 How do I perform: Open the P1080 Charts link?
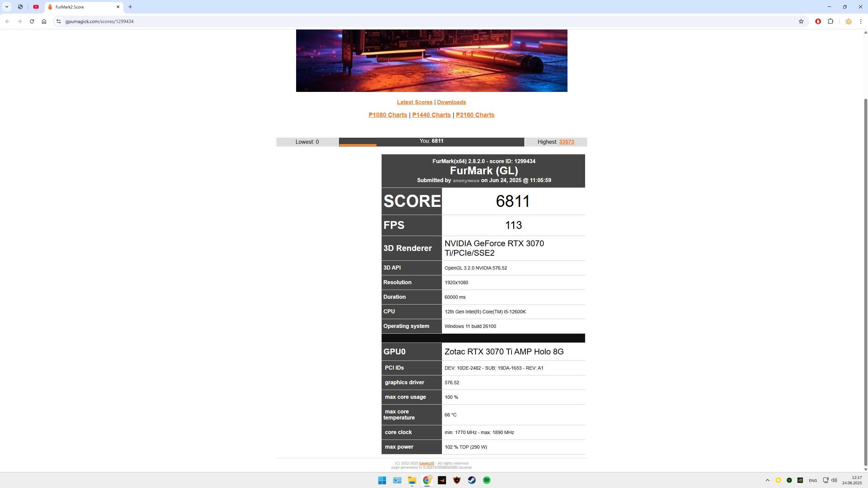[388, 115]
